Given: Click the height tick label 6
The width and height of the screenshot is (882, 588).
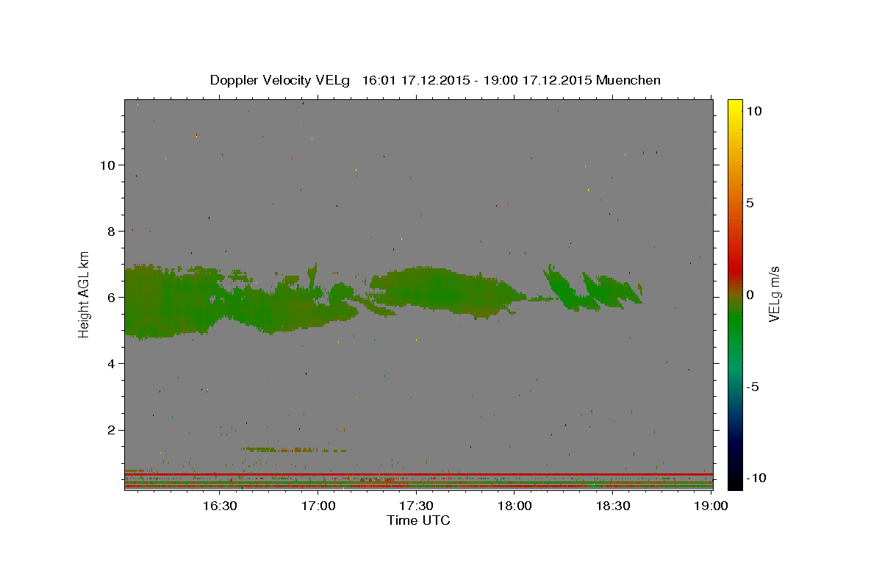Looking at the screenshot, I should [x=112, y=297].
